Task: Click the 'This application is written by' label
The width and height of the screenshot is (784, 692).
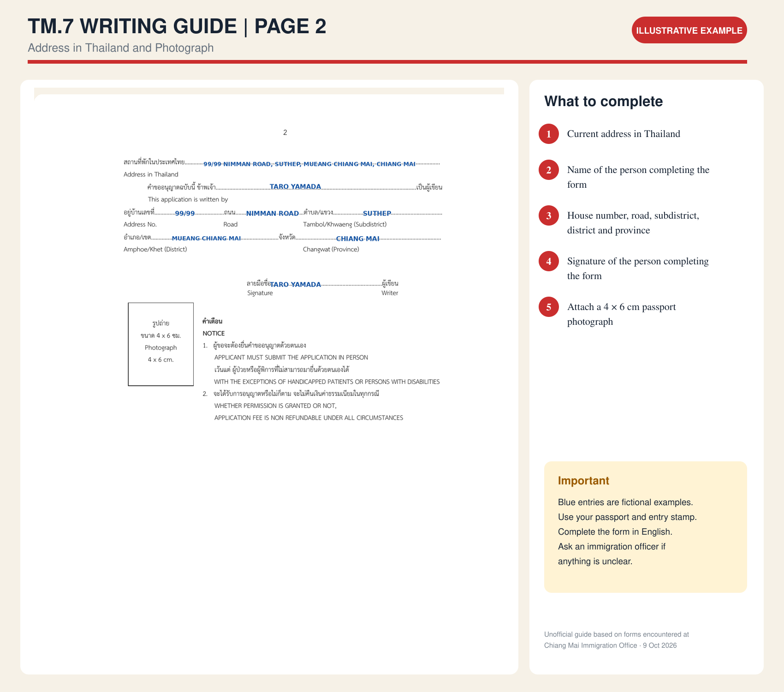Action: tap(188, 199)
